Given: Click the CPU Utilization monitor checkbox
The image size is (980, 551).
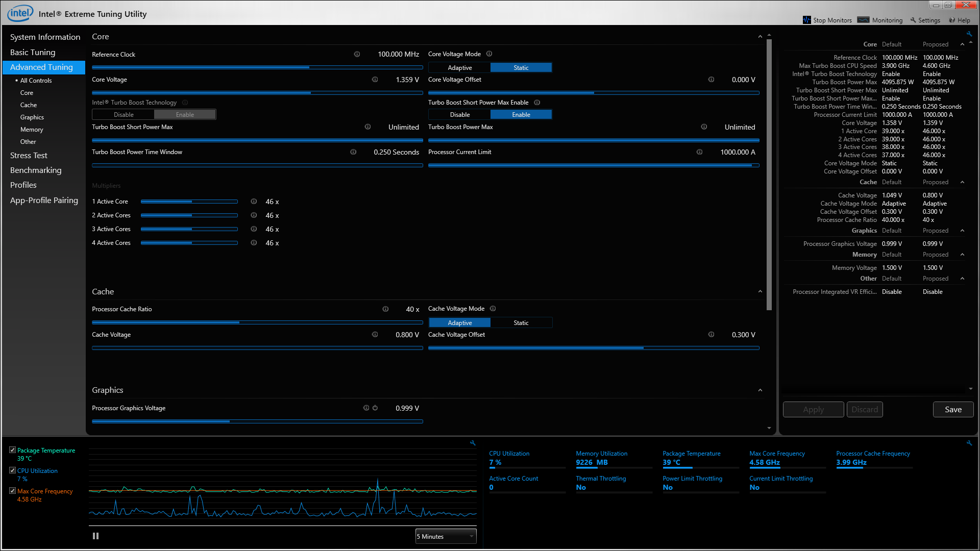Looking at the screenshot, I should click(x=13, y=471).
